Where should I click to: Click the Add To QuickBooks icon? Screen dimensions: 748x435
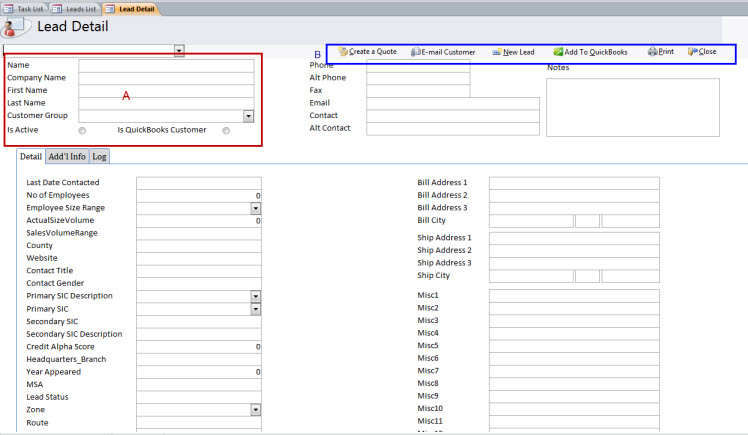coord(558,51)
